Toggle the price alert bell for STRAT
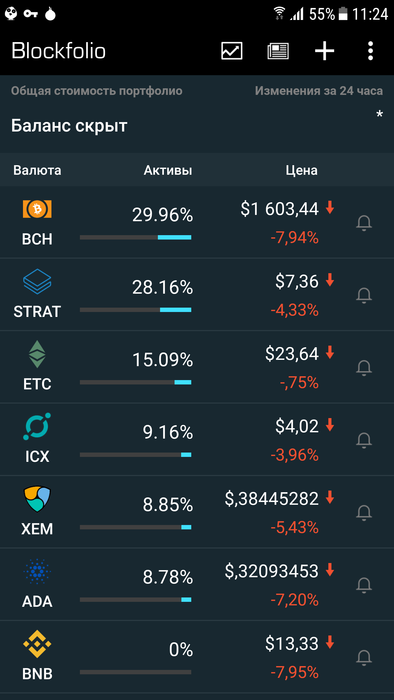 point(364,295)
